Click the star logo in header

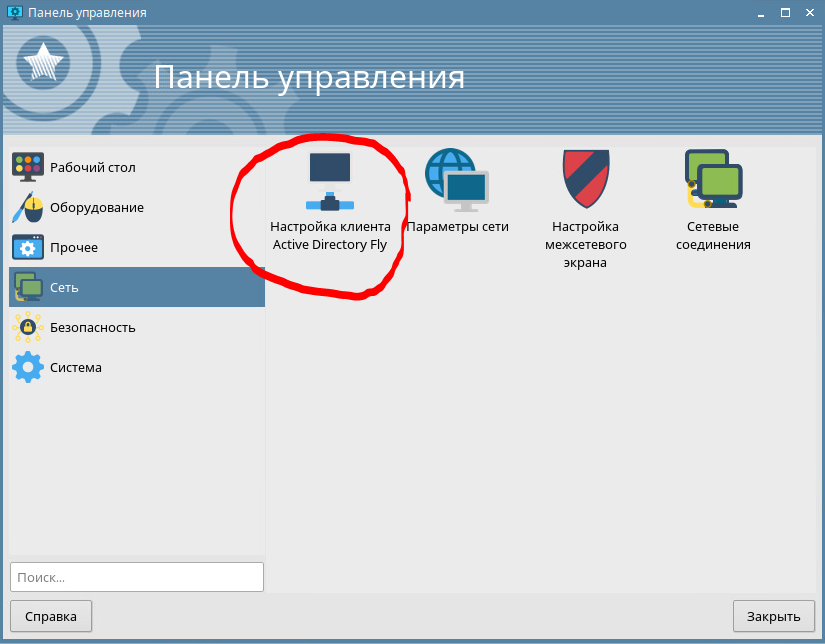[43, 64]
